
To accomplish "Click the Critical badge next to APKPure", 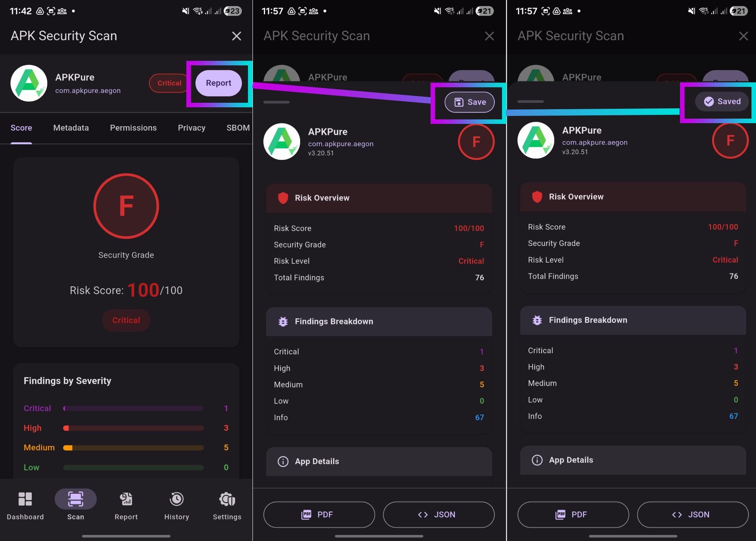I will click(x=169, y=83).
